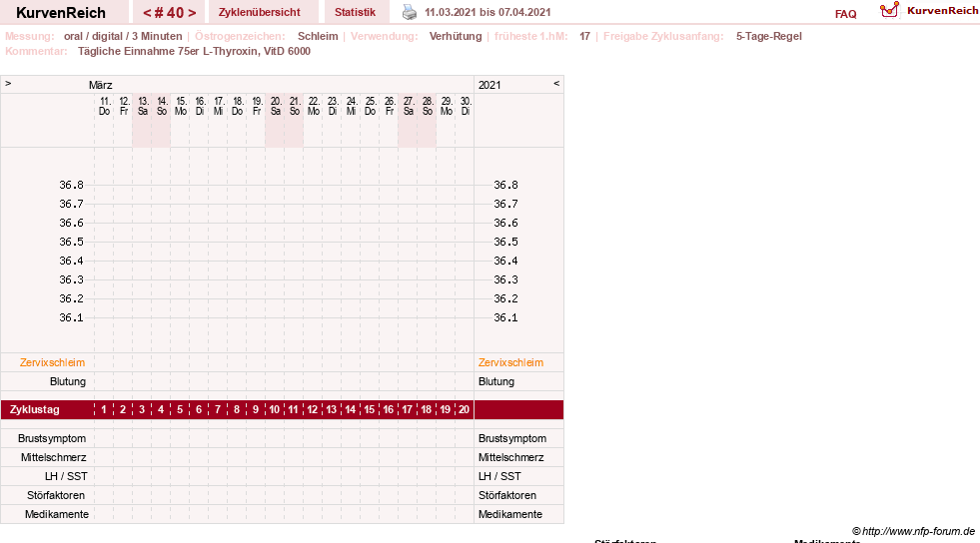Click the KurvenReich title tab
This screenshot has width=980, height=543.
[x=61, y=13]
